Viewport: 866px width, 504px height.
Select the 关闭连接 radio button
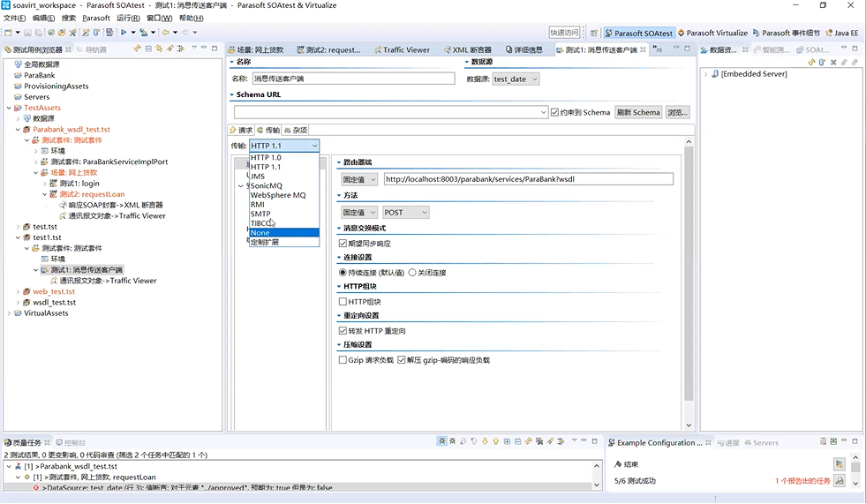[x=412, y=273]
